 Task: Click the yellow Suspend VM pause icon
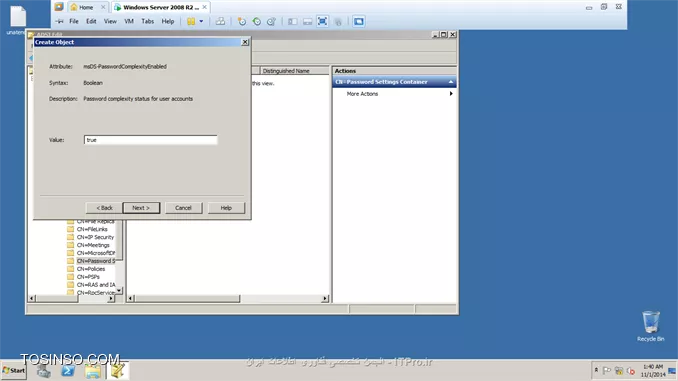(191, 21)
